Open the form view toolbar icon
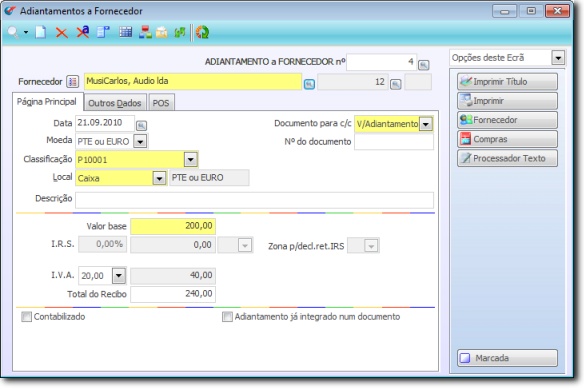584x390 pixels. 103,32
